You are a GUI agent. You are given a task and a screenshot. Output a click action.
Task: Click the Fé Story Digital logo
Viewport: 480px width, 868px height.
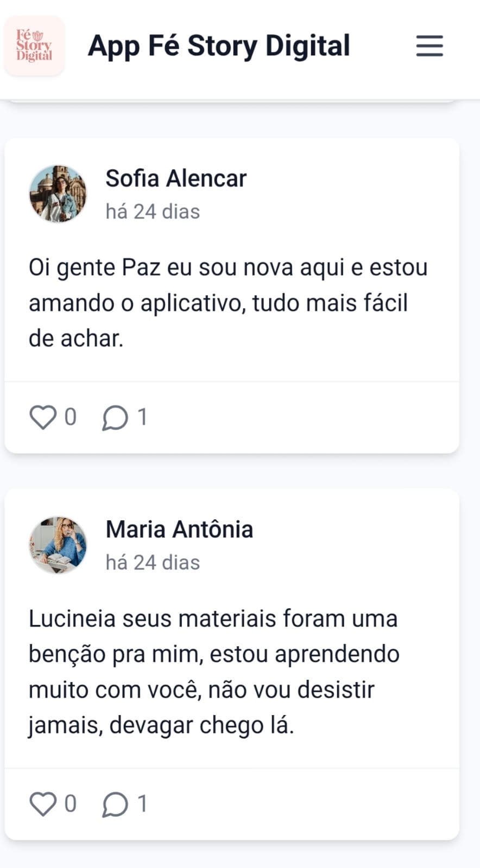(x=34, y=46)
